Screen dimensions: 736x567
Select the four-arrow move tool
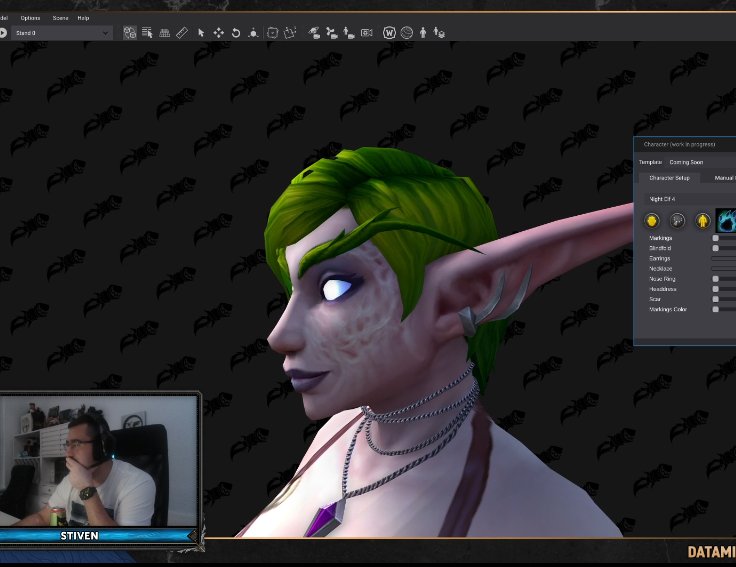pos(218,33)
